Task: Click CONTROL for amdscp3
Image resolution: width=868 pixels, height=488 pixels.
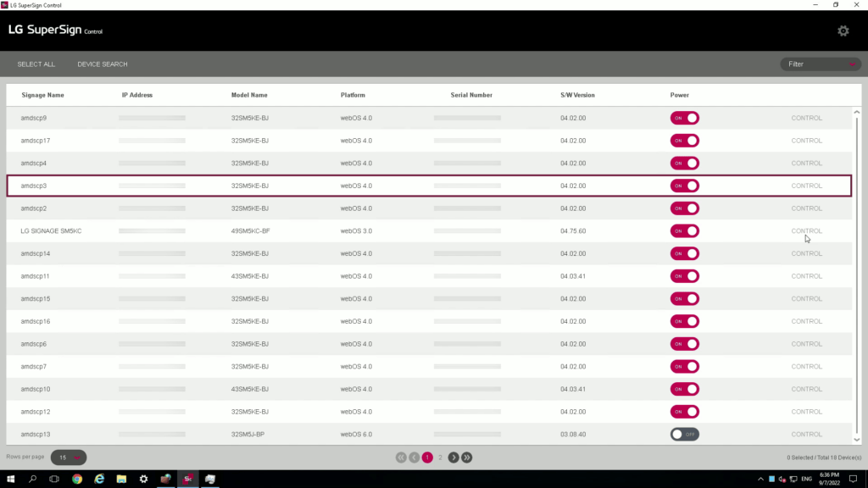Action: point(807,186)
